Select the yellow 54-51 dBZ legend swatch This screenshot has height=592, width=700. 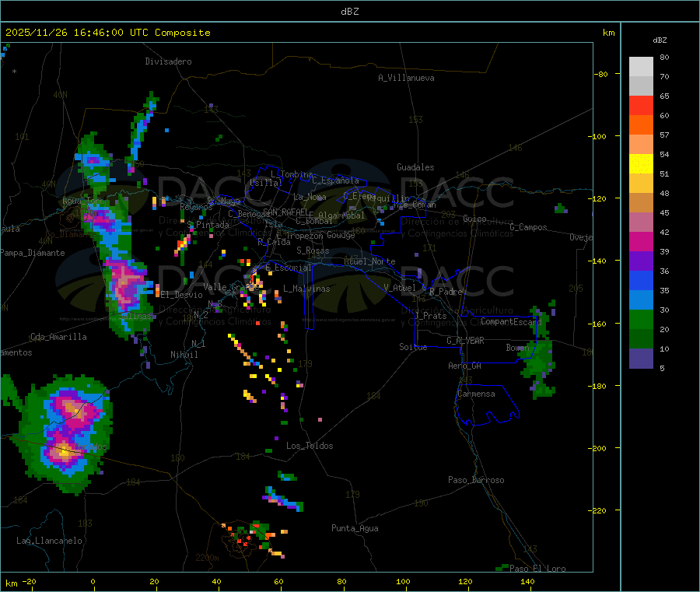641,164
